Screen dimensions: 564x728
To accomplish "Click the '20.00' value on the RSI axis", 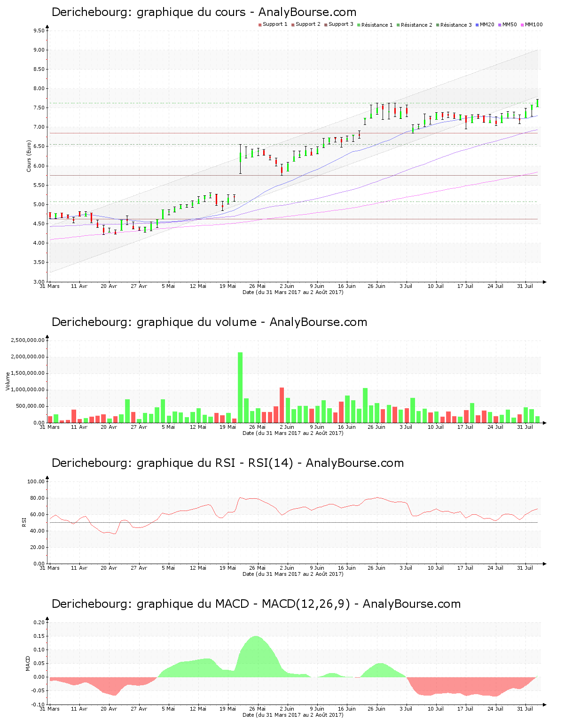I will pos(38,547).
